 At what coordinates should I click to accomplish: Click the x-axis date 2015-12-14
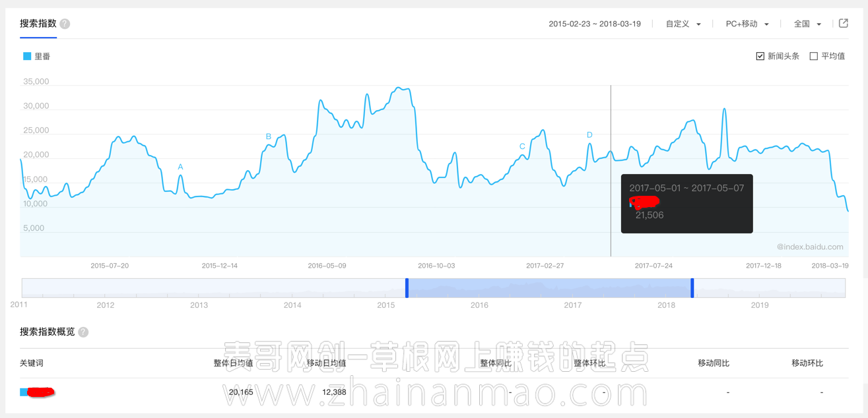click(219, 266)
